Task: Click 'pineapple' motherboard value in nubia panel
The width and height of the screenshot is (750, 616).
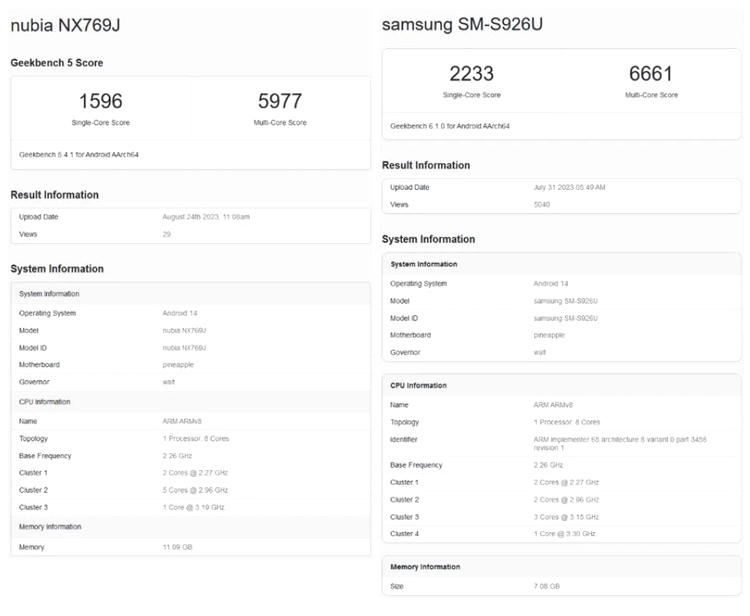Action: coord(178,364)
